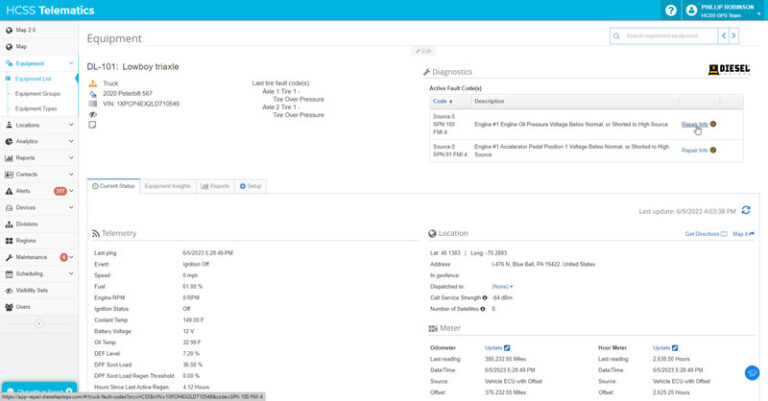Open Phillip Robinson user account menu

(x=724, y=10)
